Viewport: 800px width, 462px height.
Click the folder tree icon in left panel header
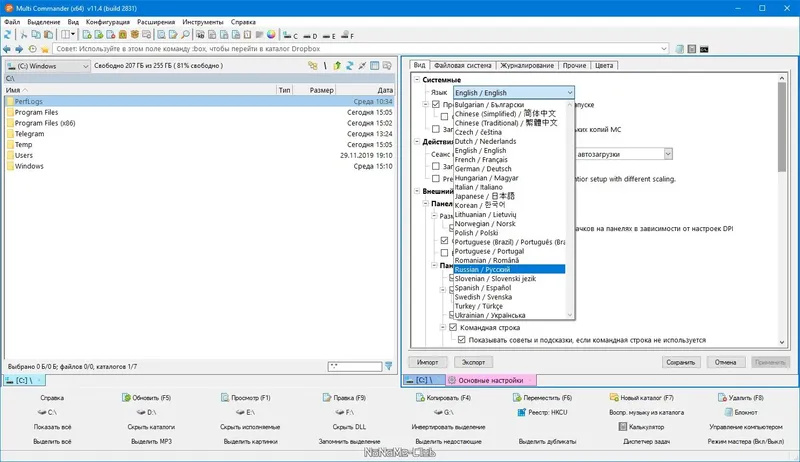[312, 66]
